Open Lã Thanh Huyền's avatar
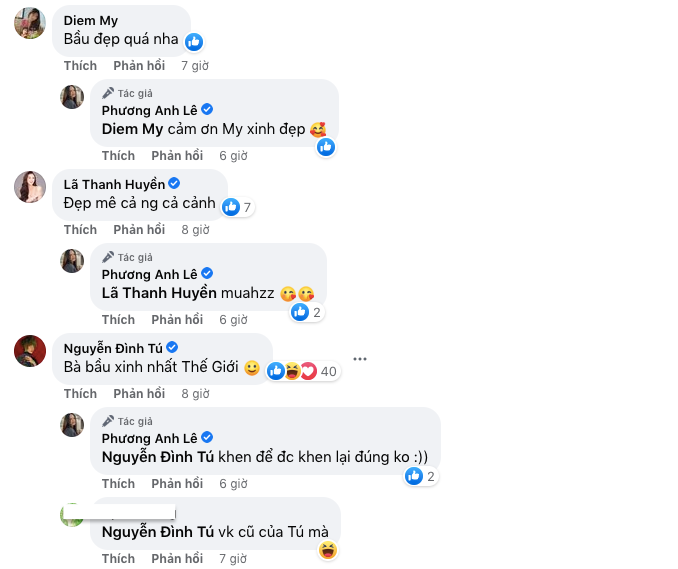 pos(30,187)
